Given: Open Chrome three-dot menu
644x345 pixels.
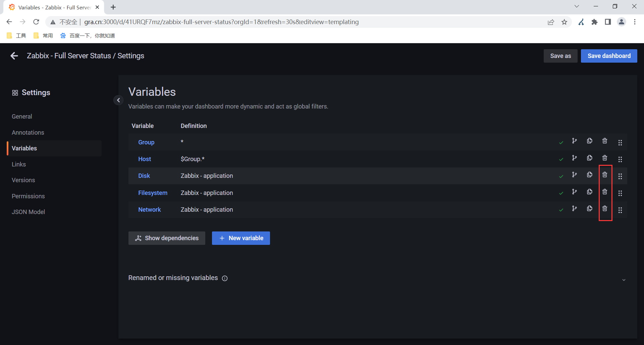Looking at the screenshot, I should pos(635,22).
